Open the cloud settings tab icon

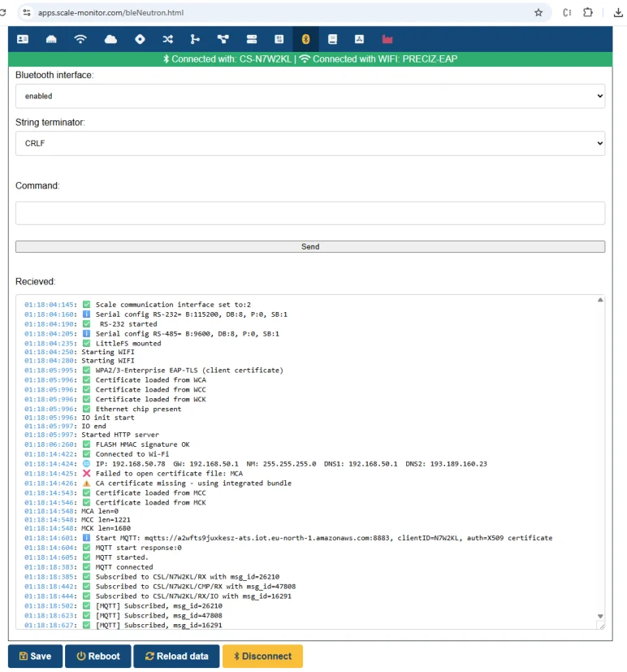pos(110,40)
